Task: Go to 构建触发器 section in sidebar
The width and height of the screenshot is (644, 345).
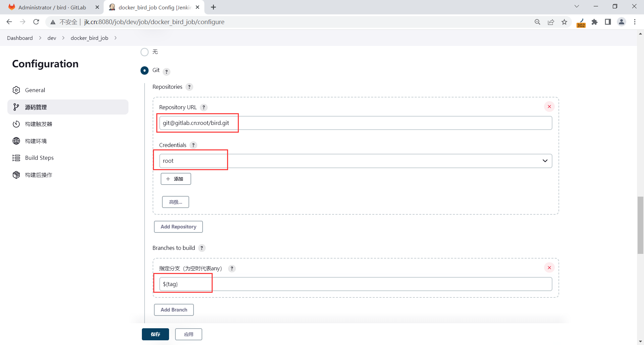Action: click(x=68, y=124)
